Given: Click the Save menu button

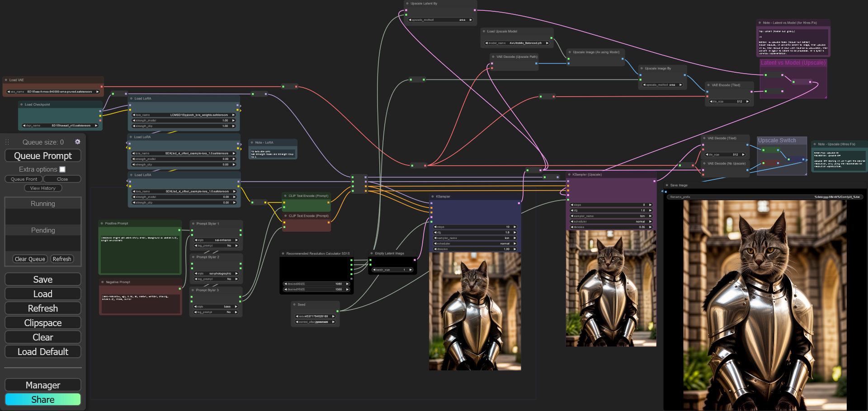Looking at the screenshot, I should tap(43, 279).
